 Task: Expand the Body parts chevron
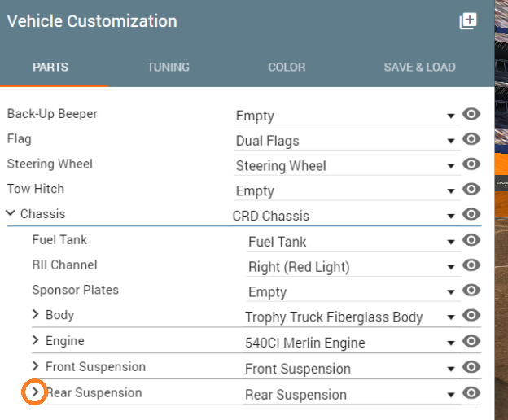click(x=35, y=314)
